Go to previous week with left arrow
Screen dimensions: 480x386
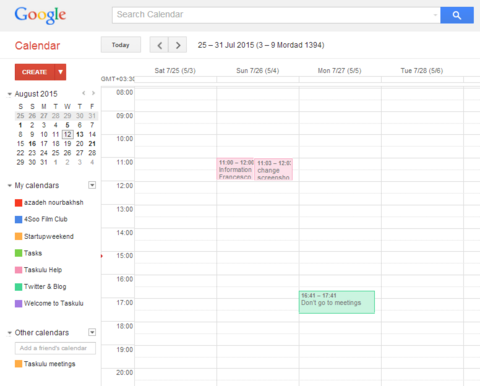pos(159,45)
